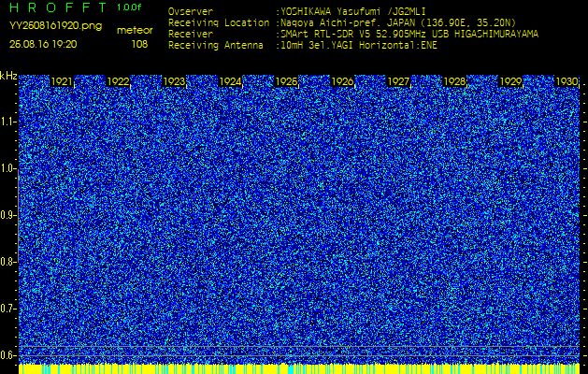Click the 1927 time marker
This screenshot has height=374, width=588.
(398, 81)
